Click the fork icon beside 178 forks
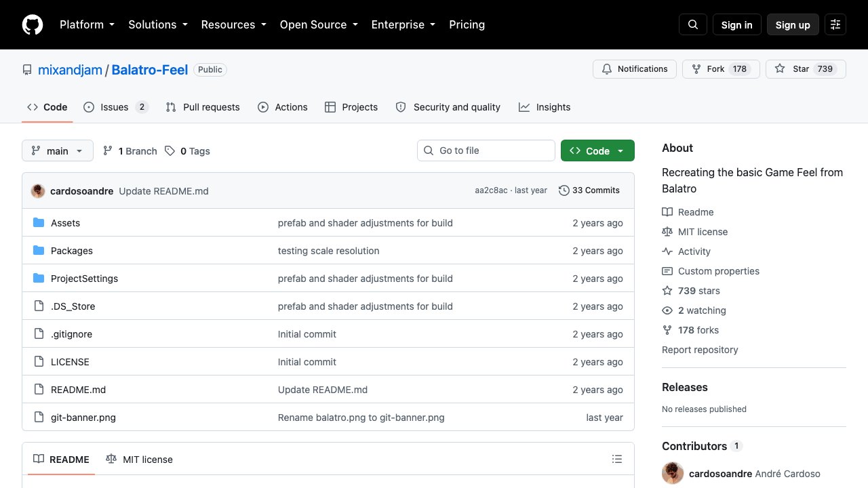The height and width of the screenshot is (488, 868). (x=667, y=330)
